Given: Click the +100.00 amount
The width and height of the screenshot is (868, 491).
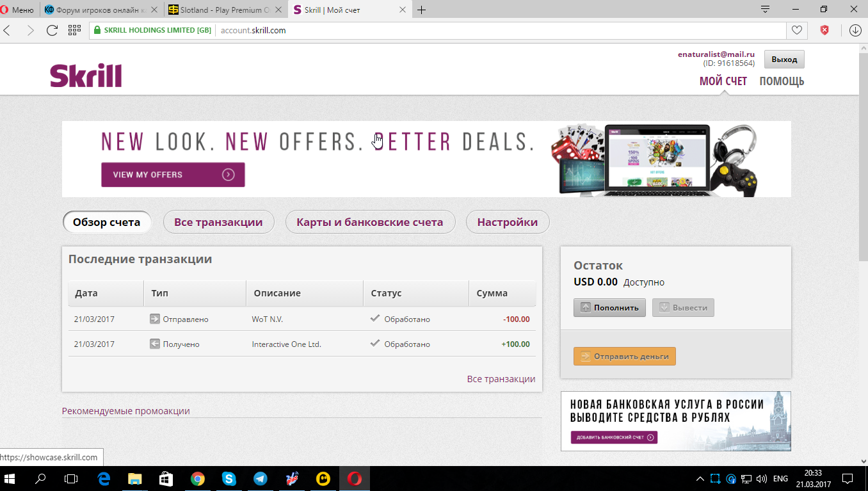Looking at the screenshot, I should coord(516,344).
